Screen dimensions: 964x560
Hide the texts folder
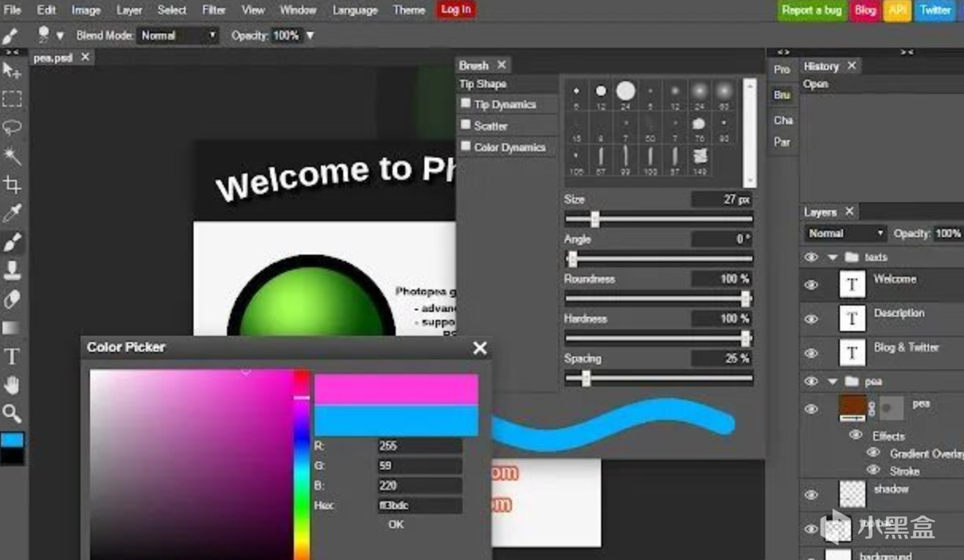(811, 258)
